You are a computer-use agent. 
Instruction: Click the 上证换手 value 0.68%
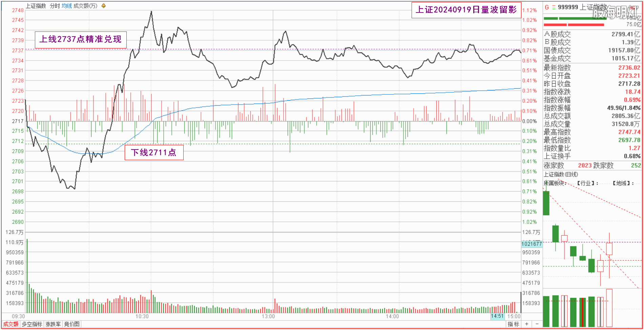632,156
